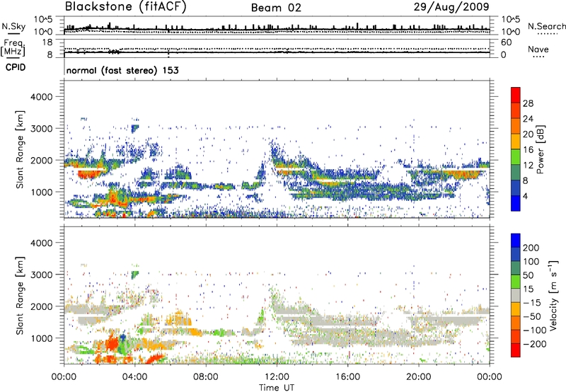Click the "50" value on the velocity scale
This screenshot has width=566, height=392.
coord(528,275)
